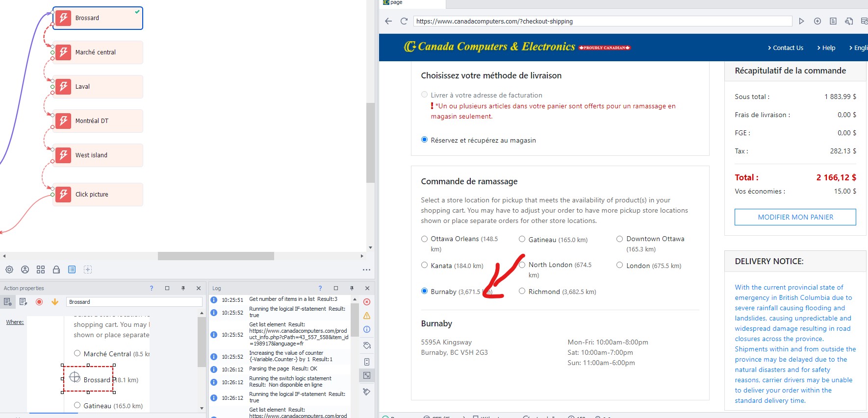Open the four-squares grid view icon
The image size is (868, 418).
tap(41, 270)
